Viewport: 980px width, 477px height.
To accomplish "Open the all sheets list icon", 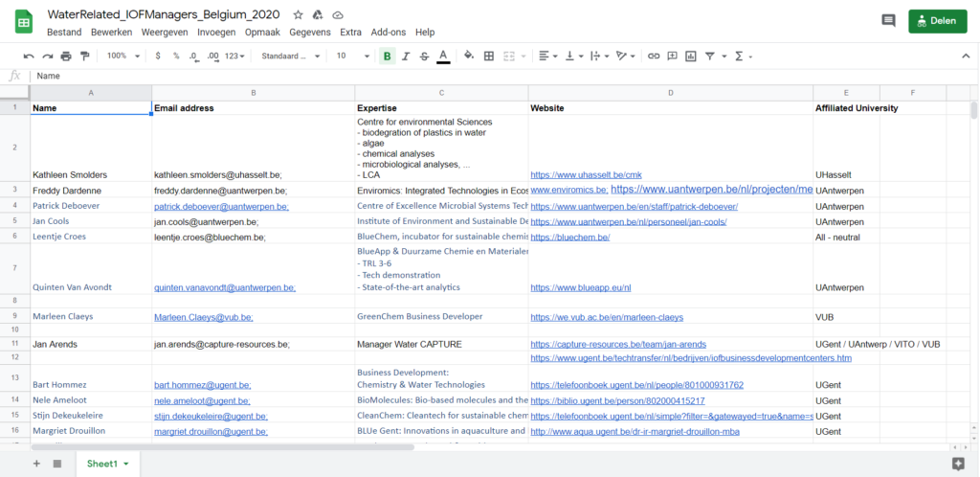I will click(x=56, y=464).
